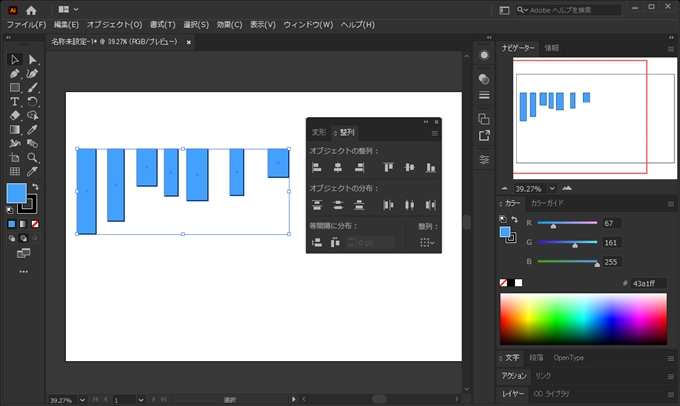Open the オブジェクト(O) menu
The image size is (680, 406).
[x=114, y=25]
